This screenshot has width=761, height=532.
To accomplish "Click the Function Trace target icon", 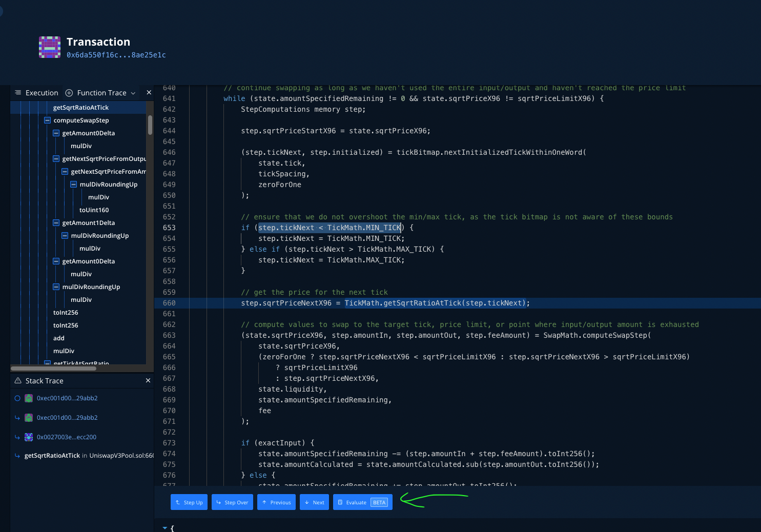I will [x=69, y=93].
